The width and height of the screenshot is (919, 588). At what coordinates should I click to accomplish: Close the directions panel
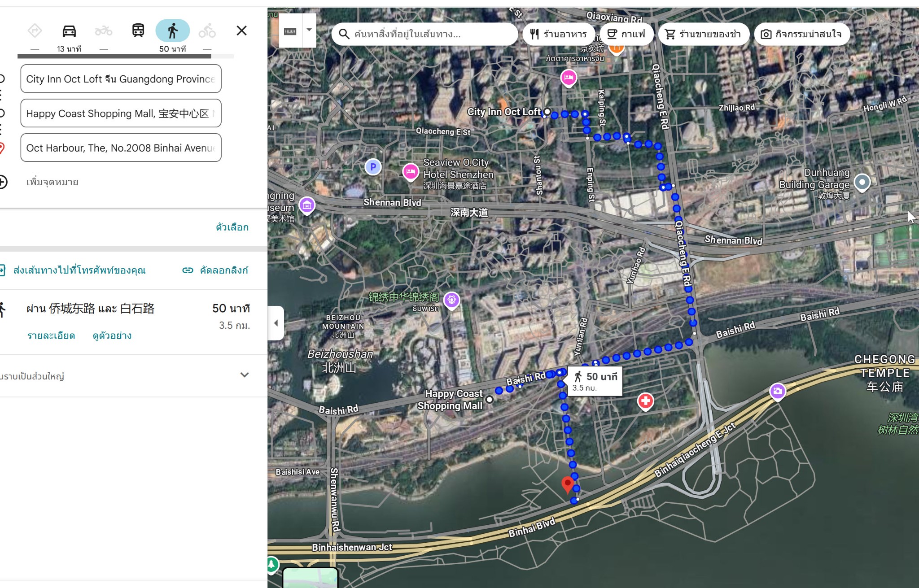(241, 30)
